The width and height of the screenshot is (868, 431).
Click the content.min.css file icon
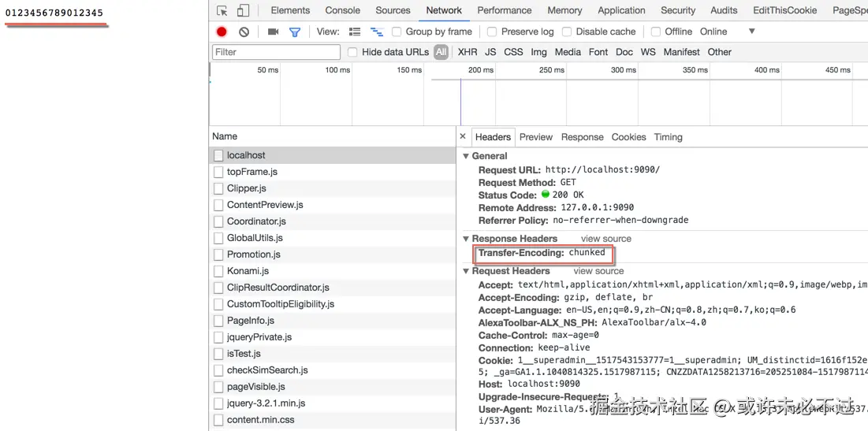point(218,420)
